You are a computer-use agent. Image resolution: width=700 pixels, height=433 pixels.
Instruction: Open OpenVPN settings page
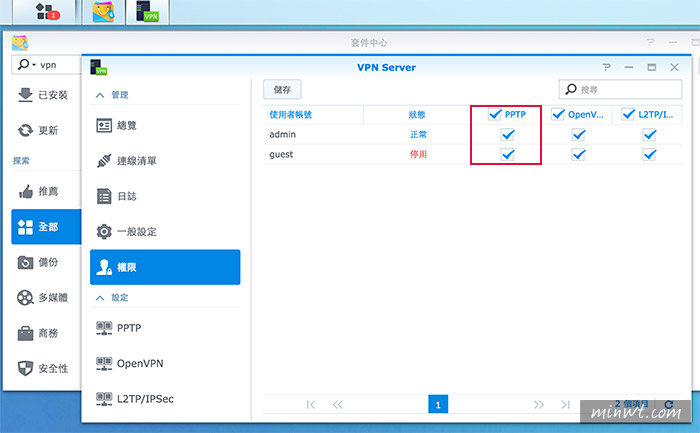(165, 363)
